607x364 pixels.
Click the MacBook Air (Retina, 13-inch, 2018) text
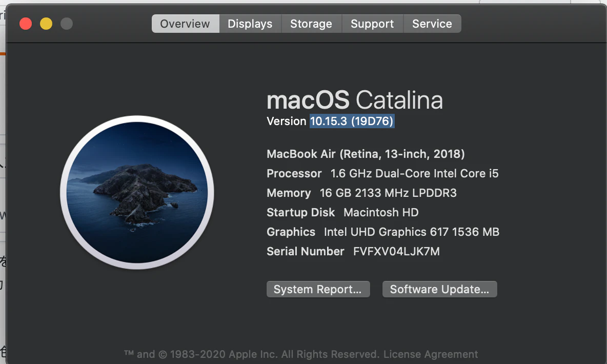(x=366, y=154)
